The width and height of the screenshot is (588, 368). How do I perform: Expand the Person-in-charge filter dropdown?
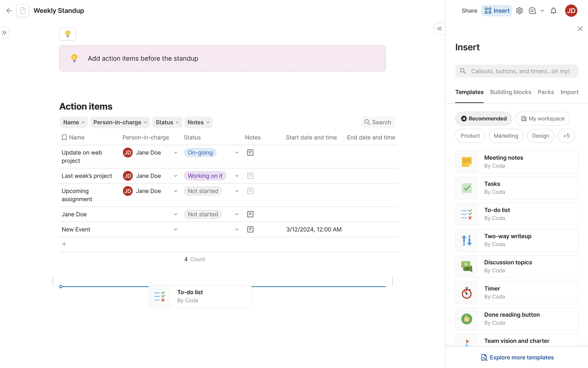click(120, 122)
